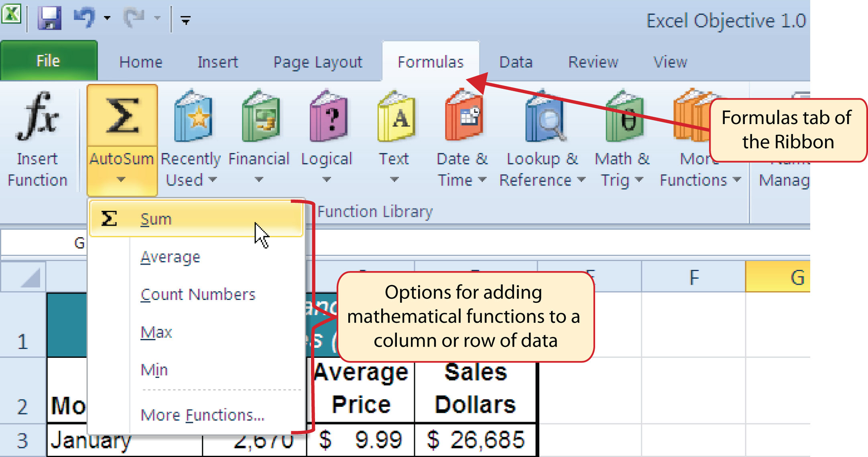Viewport: 868px width, 457px height.
Task: Switch to the Page Layout tab
Action: point(317,62)
